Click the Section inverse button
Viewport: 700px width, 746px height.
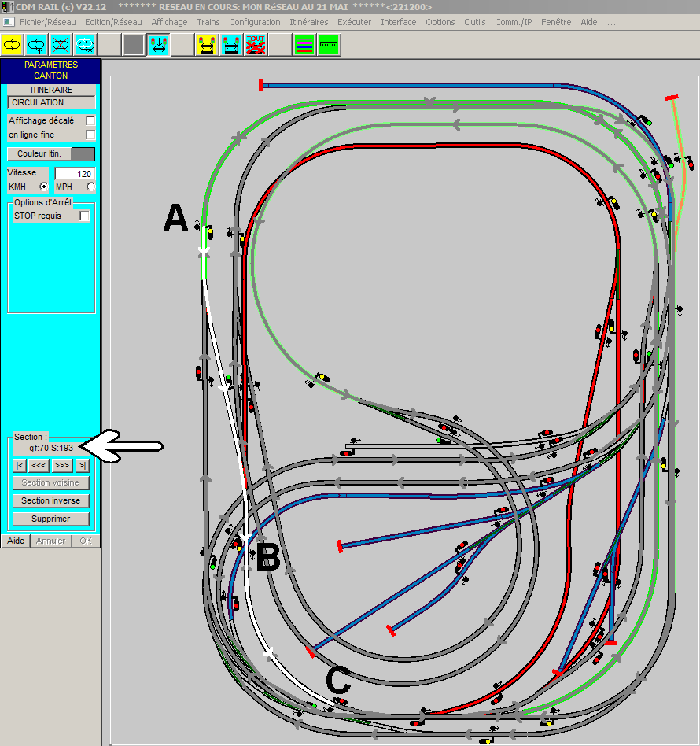coord(51,500)
